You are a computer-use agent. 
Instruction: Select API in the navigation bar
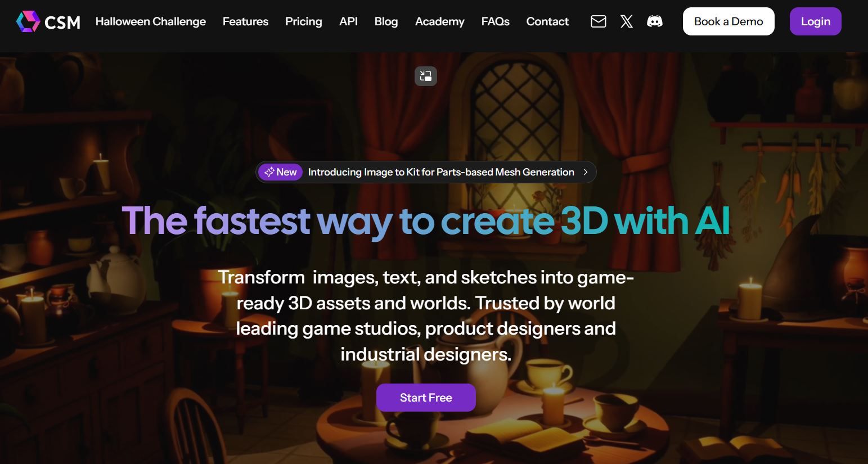tap(348, 21)
